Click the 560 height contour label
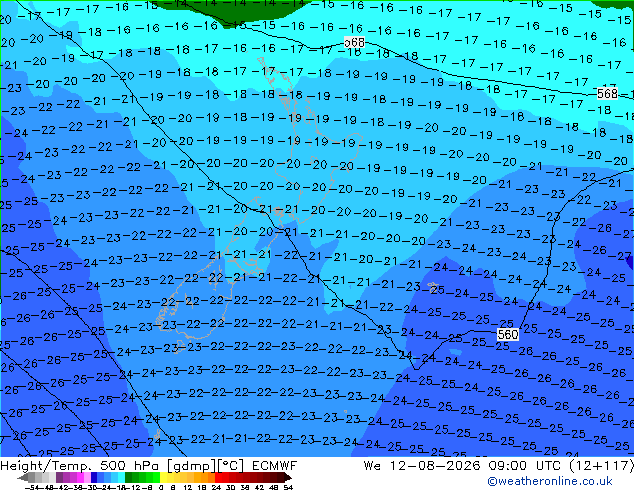 508,335
